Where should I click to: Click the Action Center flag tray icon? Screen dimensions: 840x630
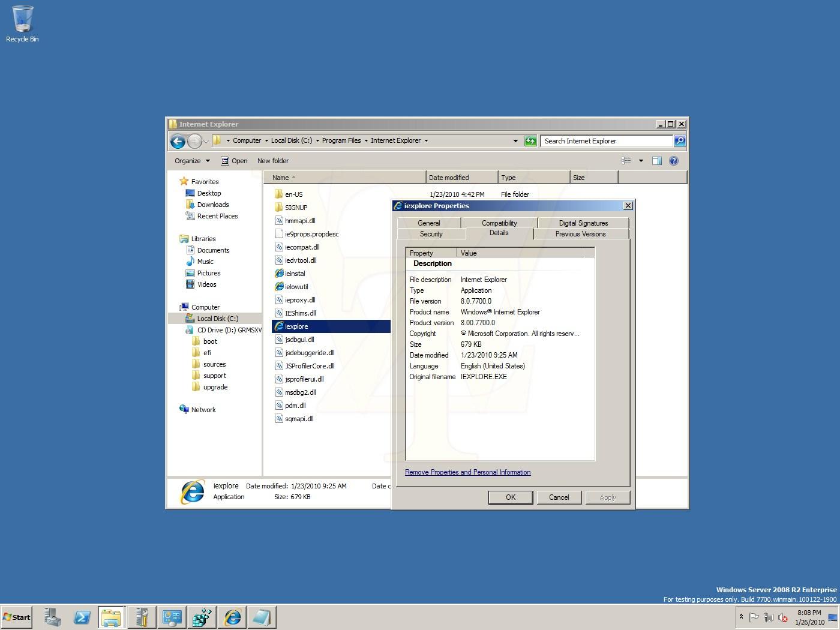(x=754, y=617)
